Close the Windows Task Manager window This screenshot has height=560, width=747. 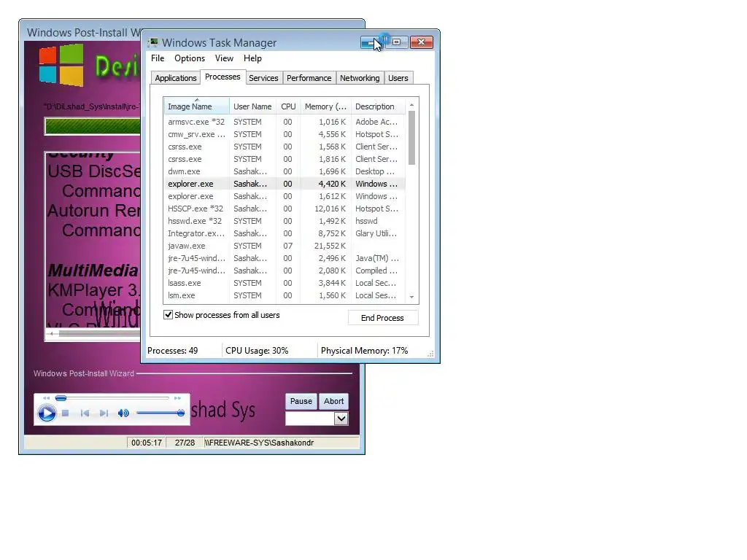click(421, 42)
